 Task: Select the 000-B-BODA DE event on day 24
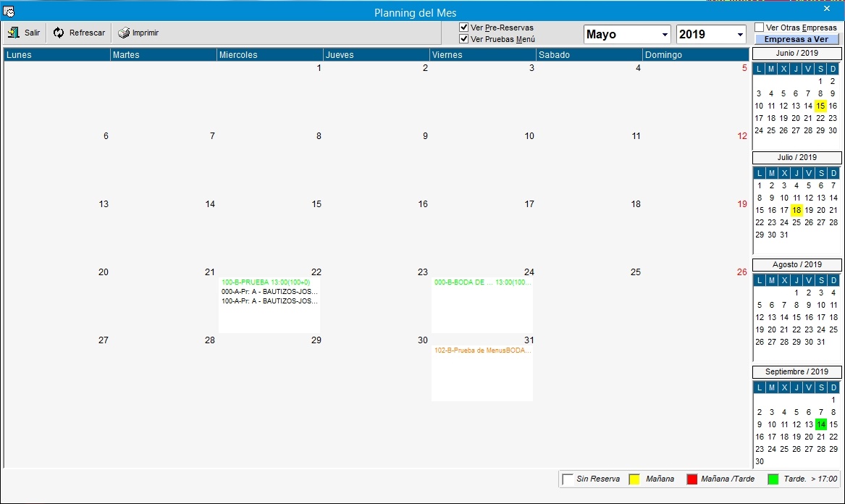(x=482, y=282)
